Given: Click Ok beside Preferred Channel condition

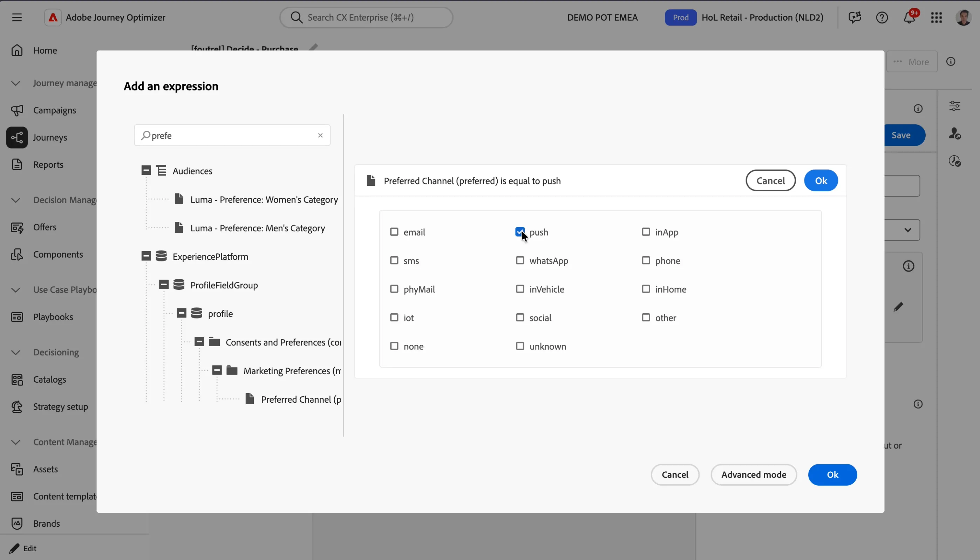Looking at the screenshot, I should [x=821, y=181].
